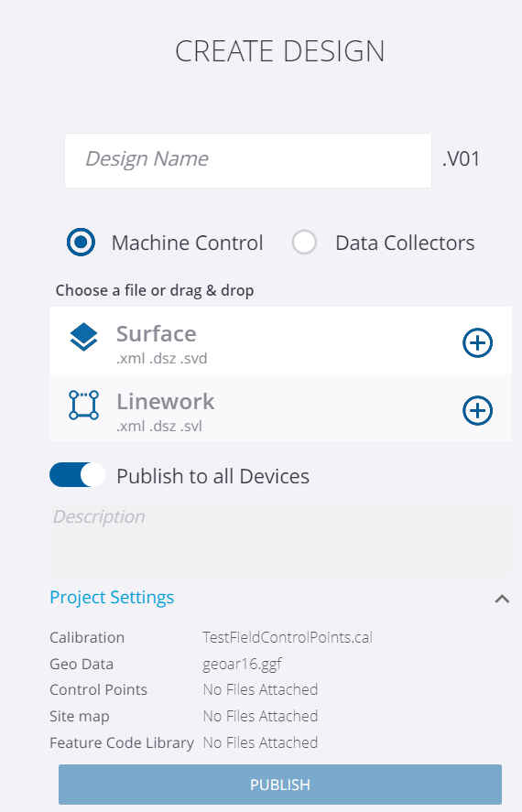Click Site map No Files Attached value

[x=260, y=716]
